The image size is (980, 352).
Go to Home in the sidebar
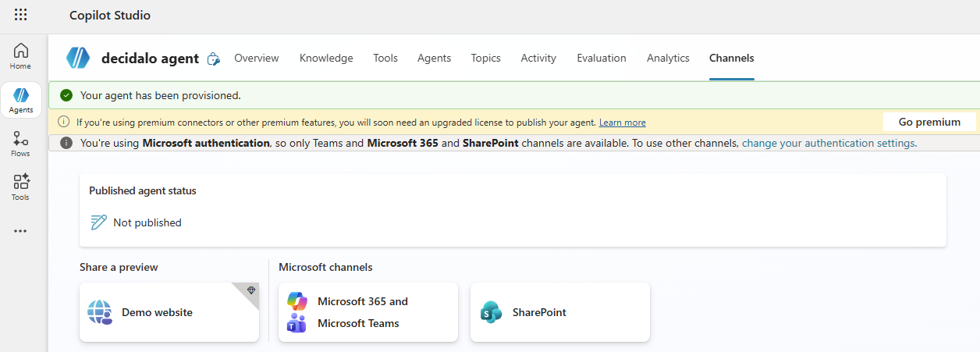pyautogui.click(x=21, y=55)
